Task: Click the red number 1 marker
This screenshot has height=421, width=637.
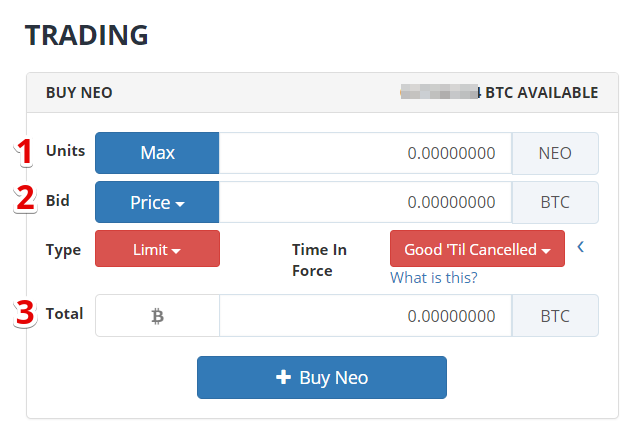Action: point(25,152)
